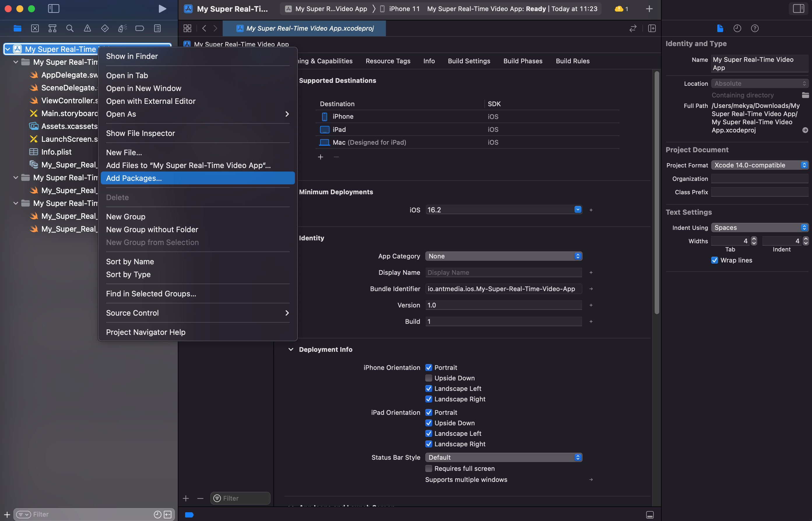This screenshot has height=521, width=812.
Task: Add an editor pane on the right
Action: pos(652,28)
